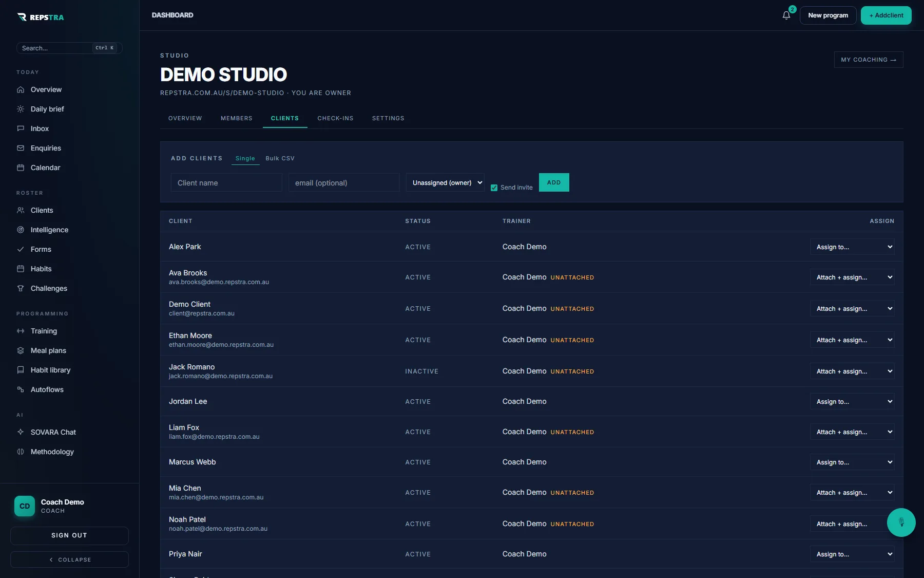Open Attach + assign dropdown for Ava Brooks
Image resolution: width=924 pixels, height=578 pixels.
pyautogui.click(x=852, y=277)
